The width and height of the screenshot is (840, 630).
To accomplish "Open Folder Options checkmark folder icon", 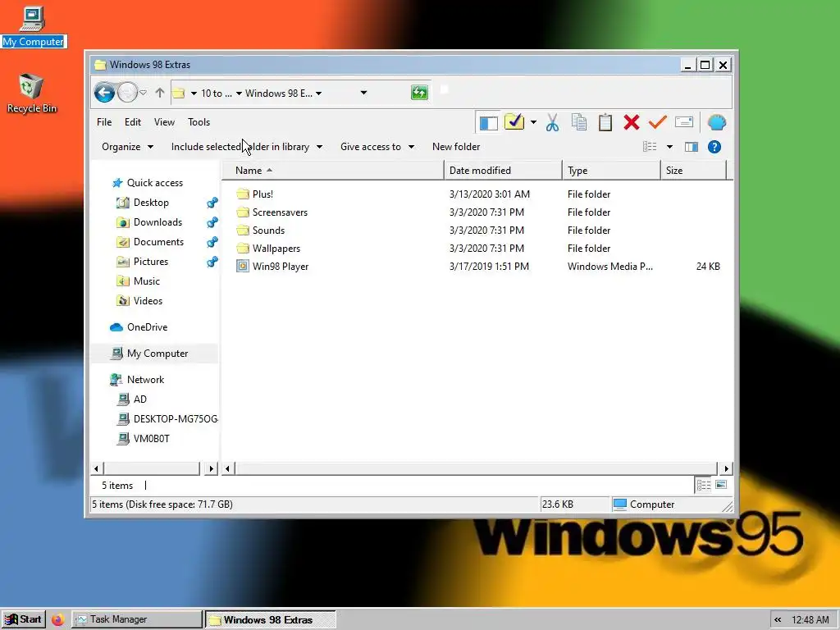I will coord(514,122).
